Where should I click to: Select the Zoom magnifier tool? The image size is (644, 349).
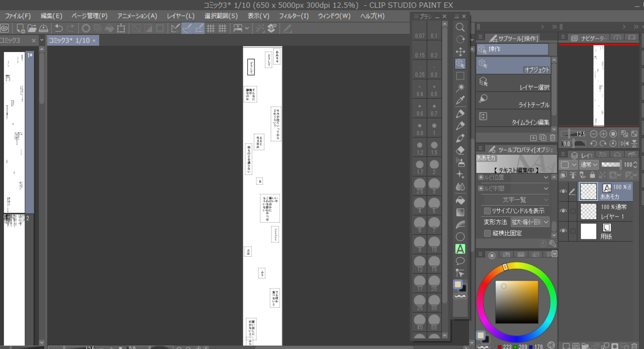tap(460, 27)
